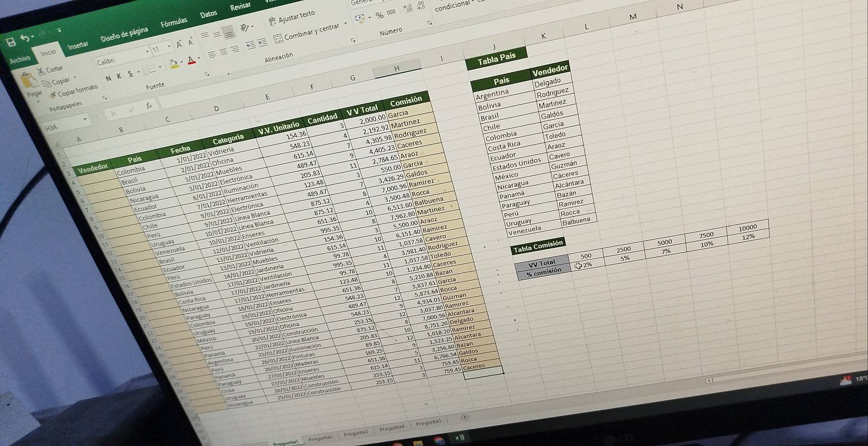The width and height of the screenshot is (868, 446).
Task: Open the Archivo file menu
Action: [x=20, y=59]
